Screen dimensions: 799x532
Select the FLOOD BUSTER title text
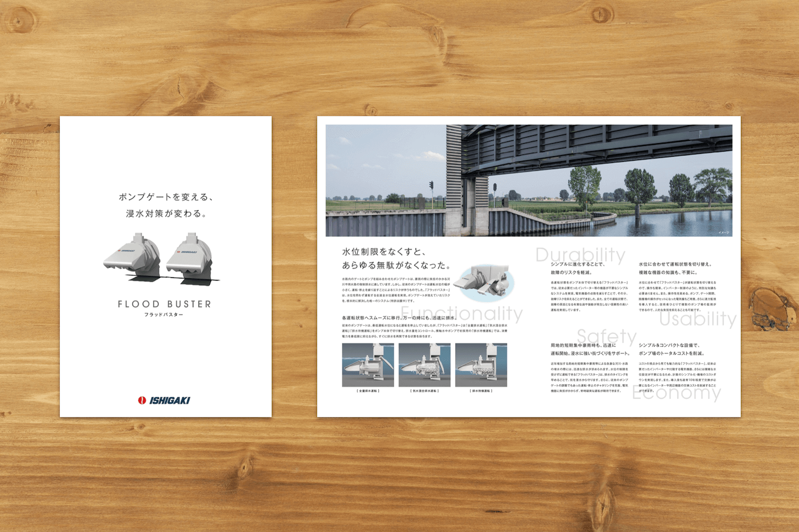pyautogui.click(x=165, y=304)
